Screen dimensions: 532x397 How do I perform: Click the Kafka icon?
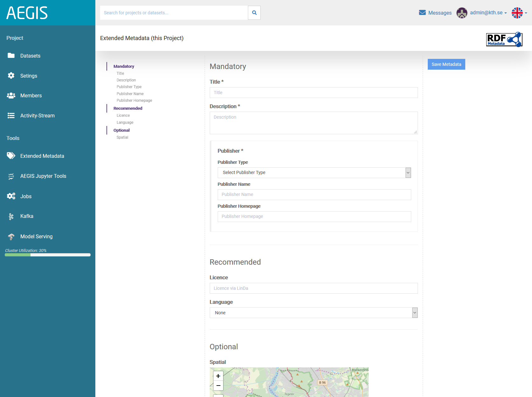[x=11, y=216]
